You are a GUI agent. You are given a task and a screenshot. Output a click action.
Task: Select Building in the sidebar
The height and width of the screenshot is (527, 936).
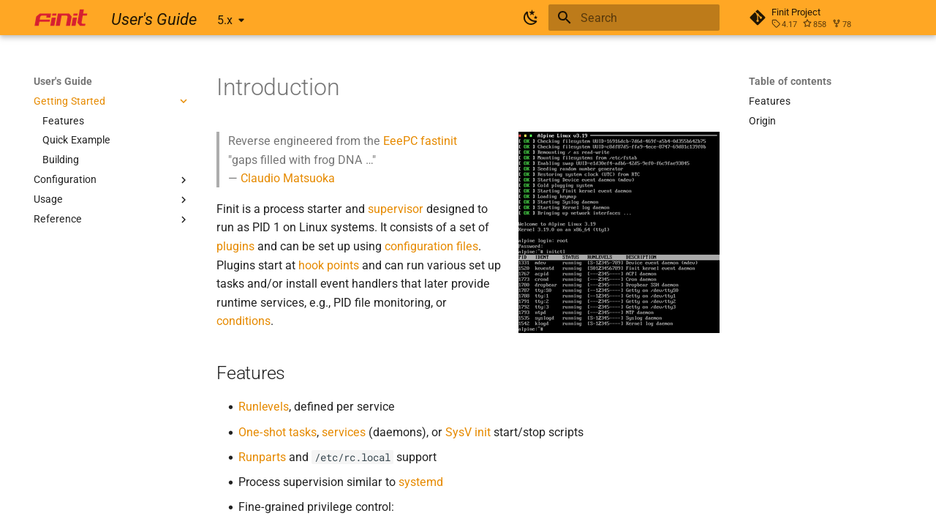point(60,159)
